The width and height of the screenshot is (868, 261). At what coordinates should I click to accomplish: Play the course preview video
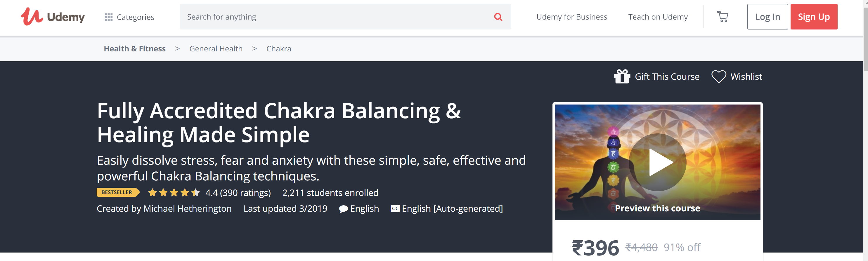657,162
